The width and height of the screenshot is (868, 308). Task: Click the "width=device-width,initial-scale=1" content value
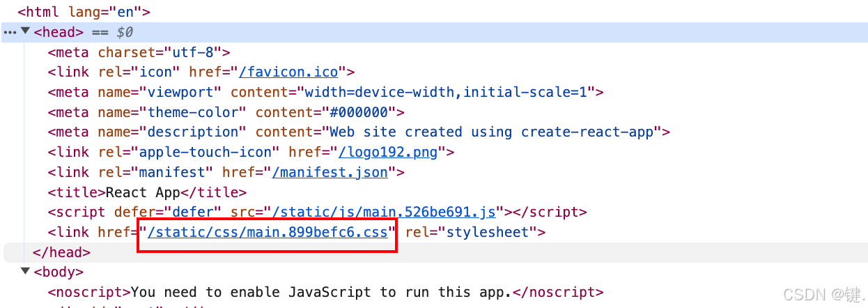(x=447, y=92)
